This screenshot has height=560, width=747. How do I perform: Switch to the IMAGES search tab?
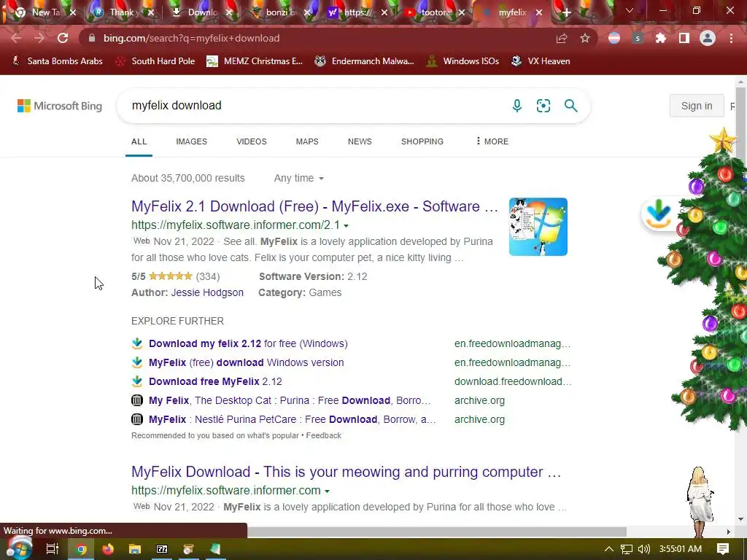(x=192, y=141)
